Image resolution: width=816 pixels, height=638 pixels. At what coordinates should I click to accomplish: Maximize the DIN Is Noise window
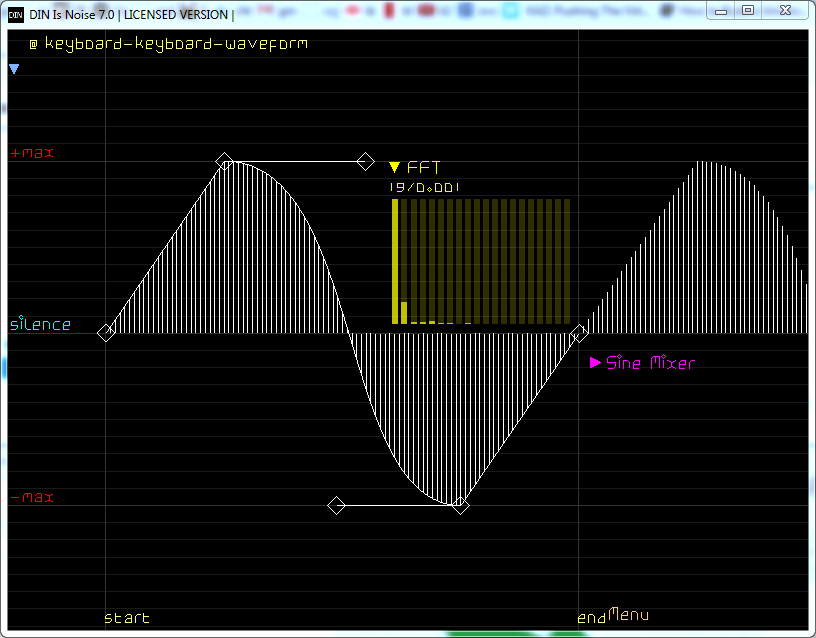(748, 10)
